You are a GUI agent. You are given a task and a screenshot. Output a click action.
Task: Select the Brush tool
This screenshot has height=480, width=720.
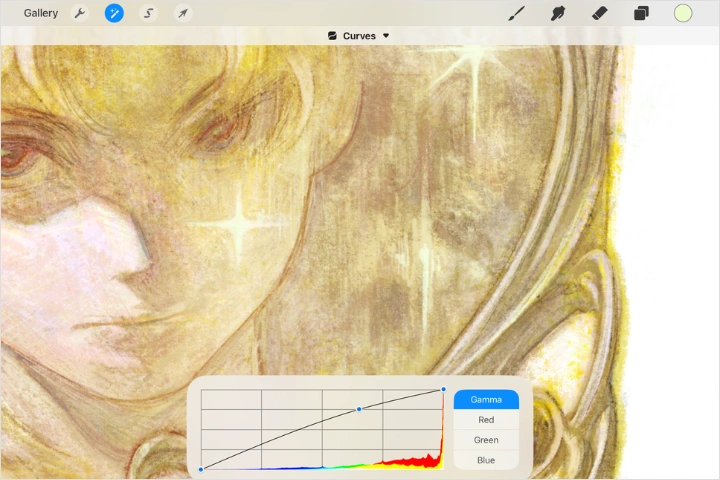tap(517, 13)
